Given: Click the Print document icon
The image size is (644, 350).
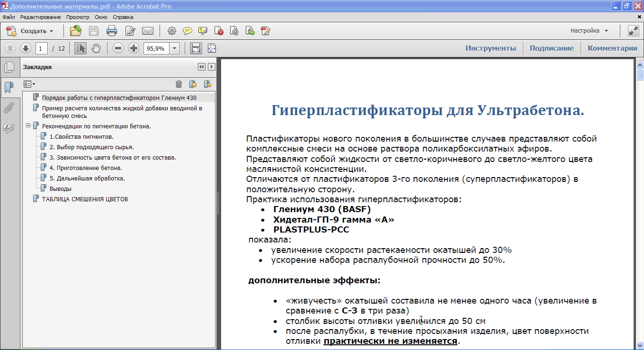Looking at the screenshot, I should pos(112,31).
